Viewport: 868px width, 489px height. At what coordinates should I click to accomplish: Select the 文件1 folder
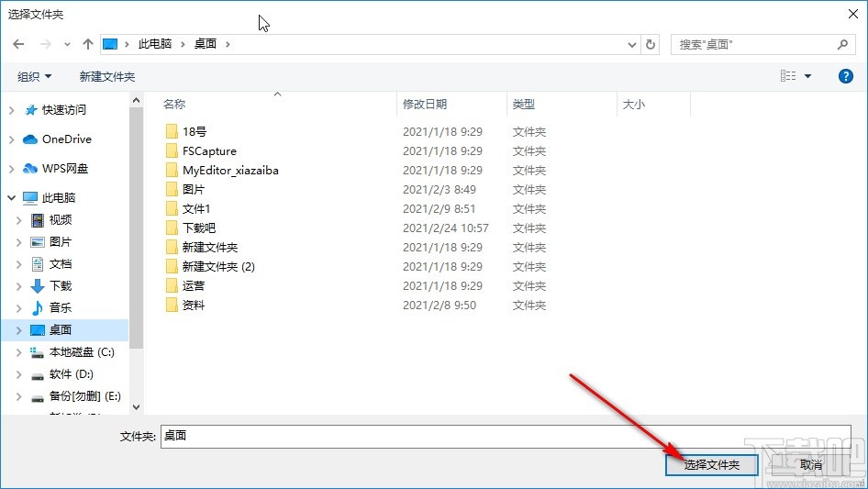[196, 209]
